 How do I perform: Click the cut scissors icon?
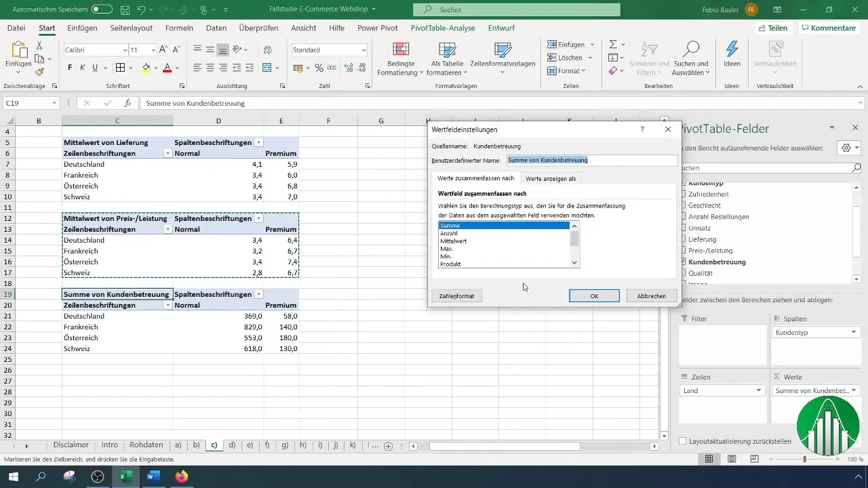[x=39, y=45]
